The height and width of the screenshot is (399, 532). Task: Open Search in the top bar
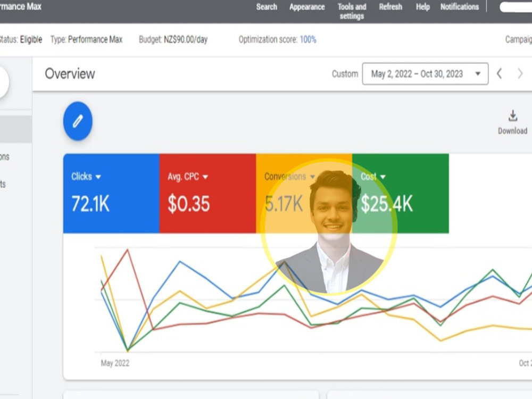[267, 7]
